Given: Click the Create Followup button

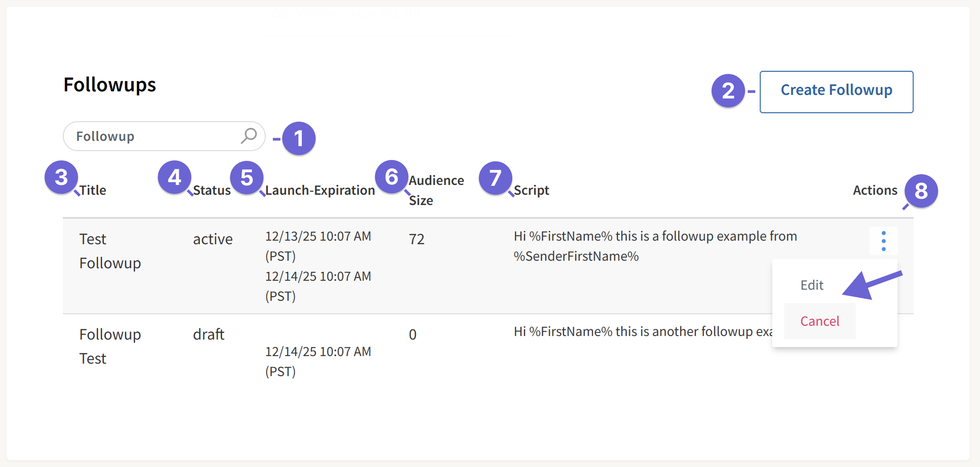Looking at the screenshot, I should click(836, 90).
